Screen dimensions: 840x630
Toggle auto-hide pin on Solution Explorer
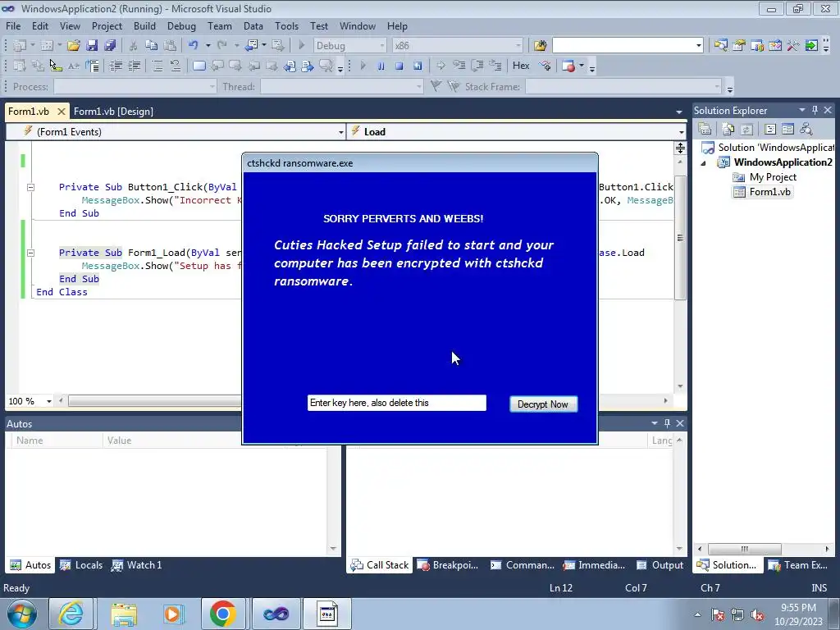point(815,111)
